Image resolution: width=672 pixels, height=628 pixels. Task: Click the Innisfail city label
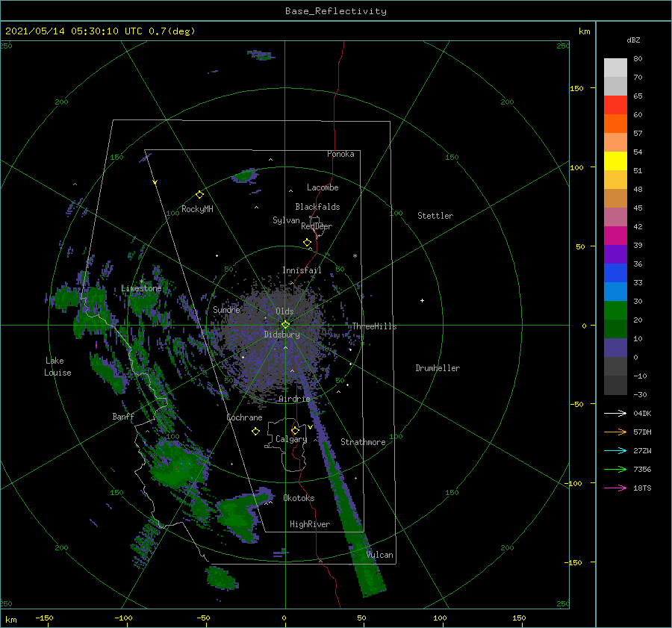click(x=302, y=270)
